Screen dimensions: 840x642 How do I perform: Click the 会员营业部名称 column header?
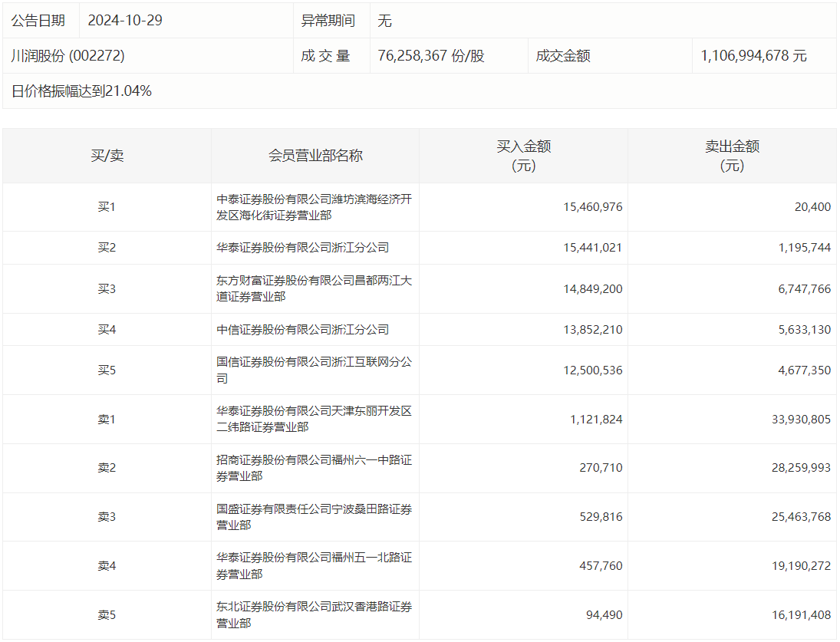click(315, 156)
